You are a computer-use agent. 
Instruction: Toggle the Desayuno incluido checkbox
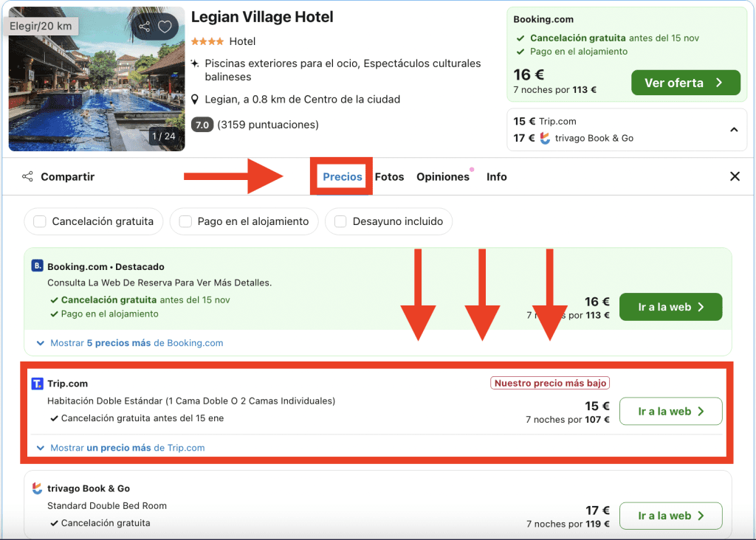click(x=340, y=221)
